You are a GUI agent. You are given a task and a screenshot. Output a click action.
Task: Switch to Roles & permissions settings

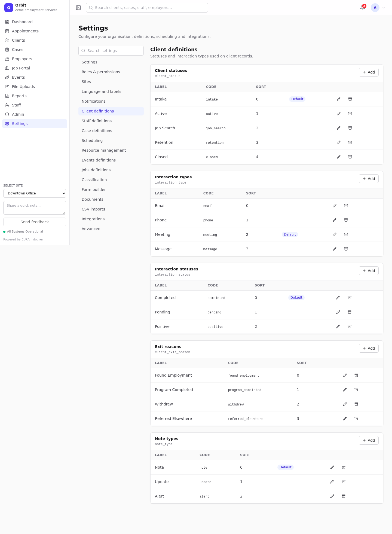coord(111,72)
